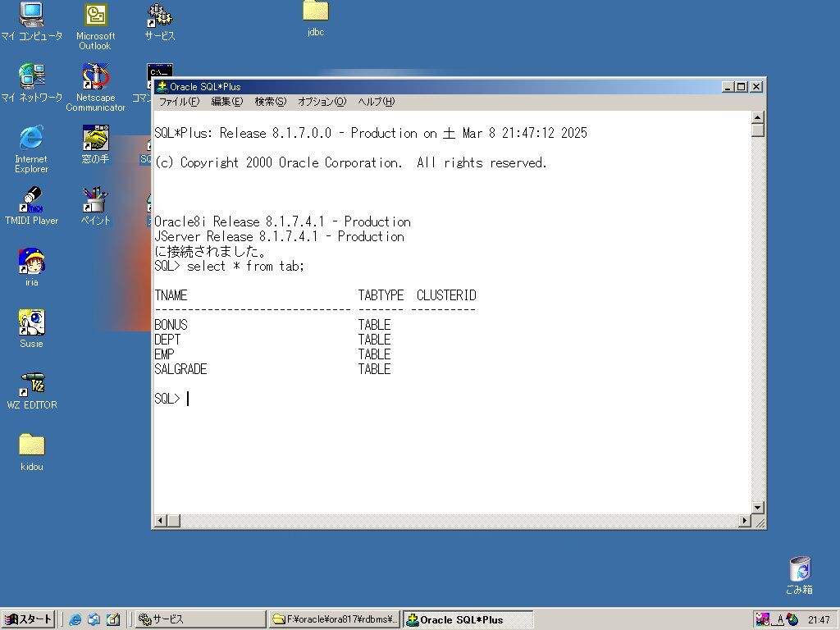Open the ファイル(F) menu

pyautogui.click(x=179, y=101)
